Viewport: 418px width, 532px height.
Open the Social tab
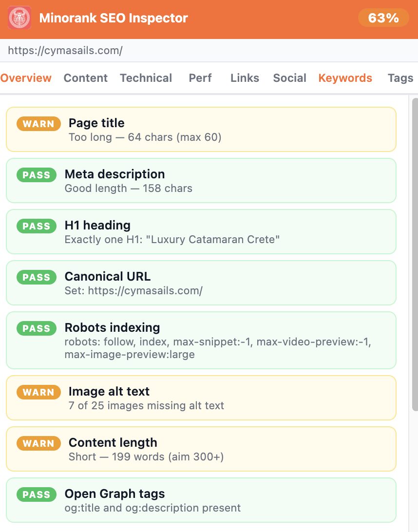click(290, 77)
